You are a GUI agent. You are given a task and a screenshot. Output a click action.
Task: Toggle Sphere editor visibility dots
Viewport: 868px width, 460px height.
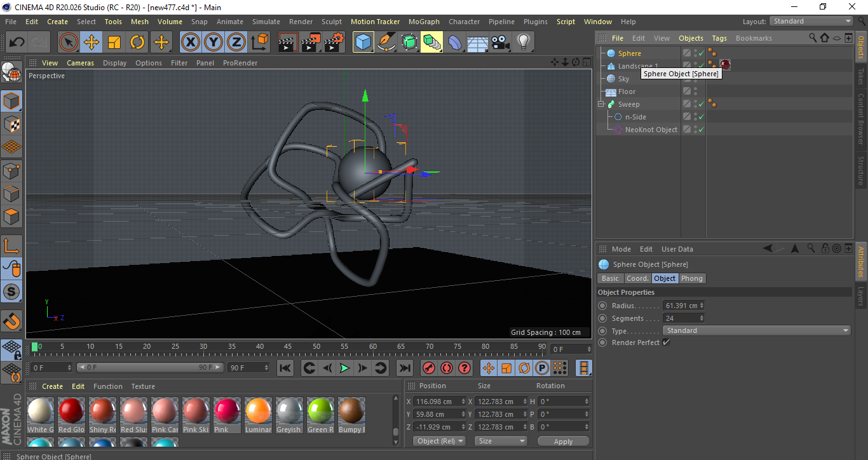pos(695,53)
